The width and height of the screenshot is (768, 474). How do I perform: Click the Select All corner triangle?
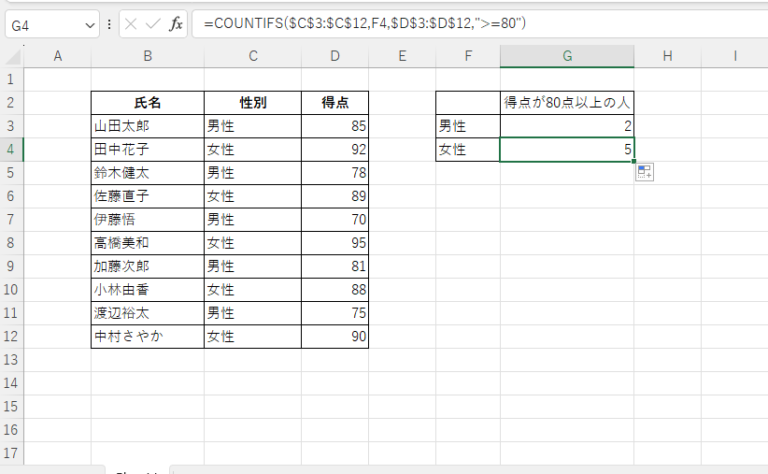point(11,56)
